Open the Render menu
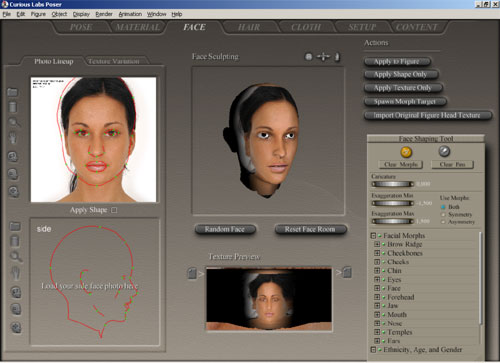This screenshot has width=500, height=363. point(104,14)
